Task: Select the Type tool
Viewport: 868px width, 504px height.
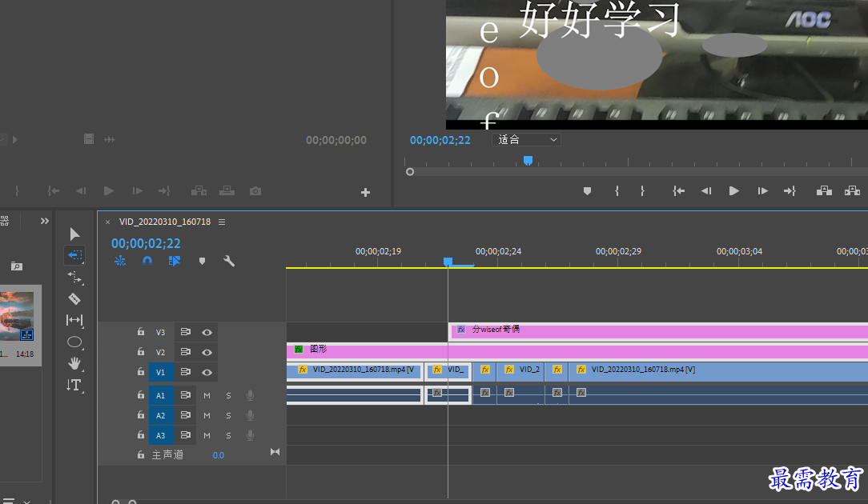Action: tap(74, 385)
